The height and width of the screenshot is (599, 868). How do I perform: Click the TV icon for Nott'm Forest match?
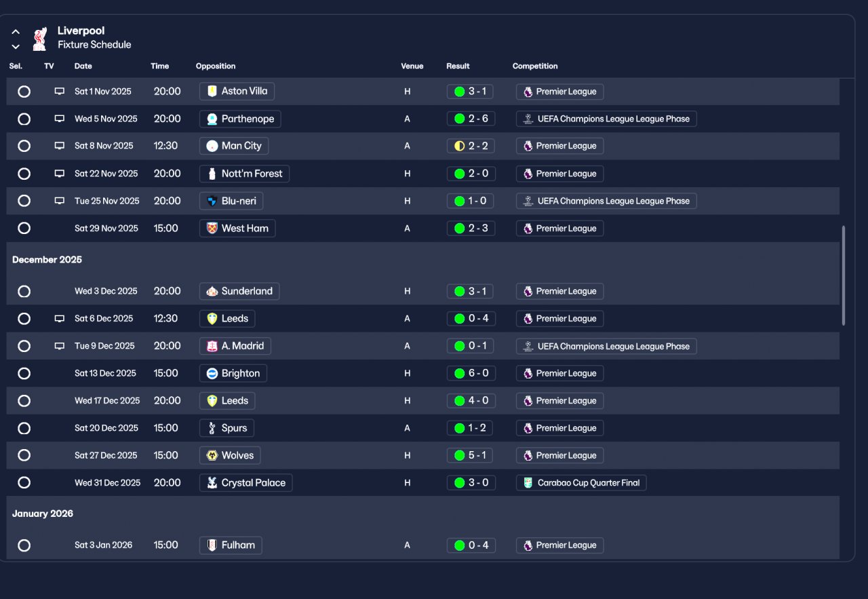[60, 174]
